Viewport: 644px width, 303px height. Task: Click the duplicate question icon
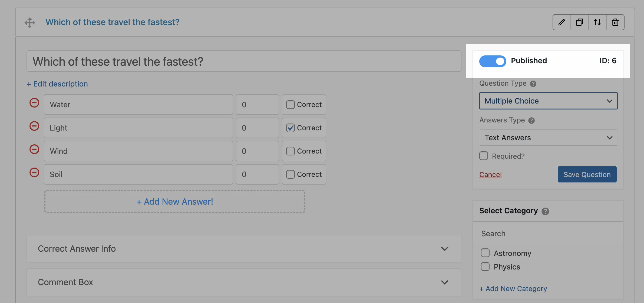click(x=580, y=22)
